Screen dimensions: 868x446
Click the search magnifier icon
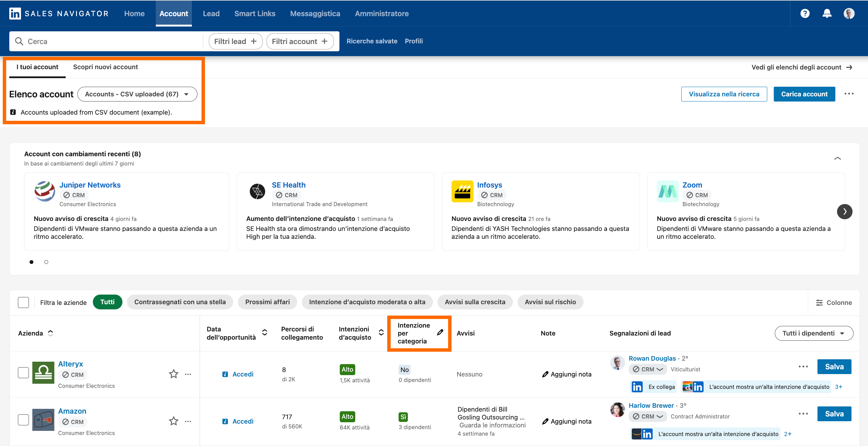[x=19, y=41]
